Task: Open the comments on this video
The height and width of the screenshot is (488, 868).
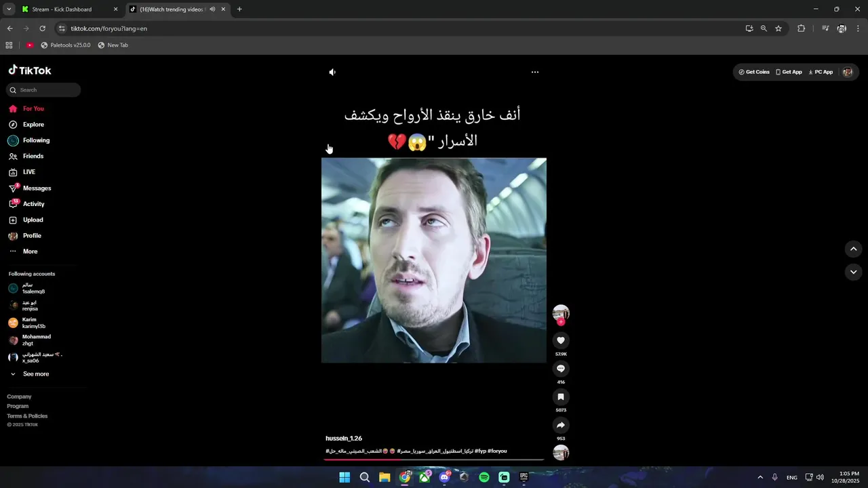Action: point(561,369)
